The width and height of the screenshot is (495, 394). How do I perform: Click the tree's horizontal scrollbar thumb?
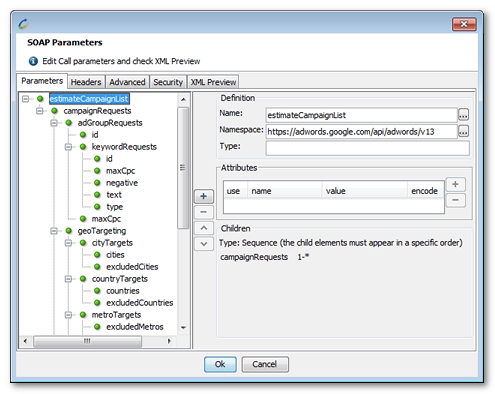pyautogui.click(x=87, y=341)
